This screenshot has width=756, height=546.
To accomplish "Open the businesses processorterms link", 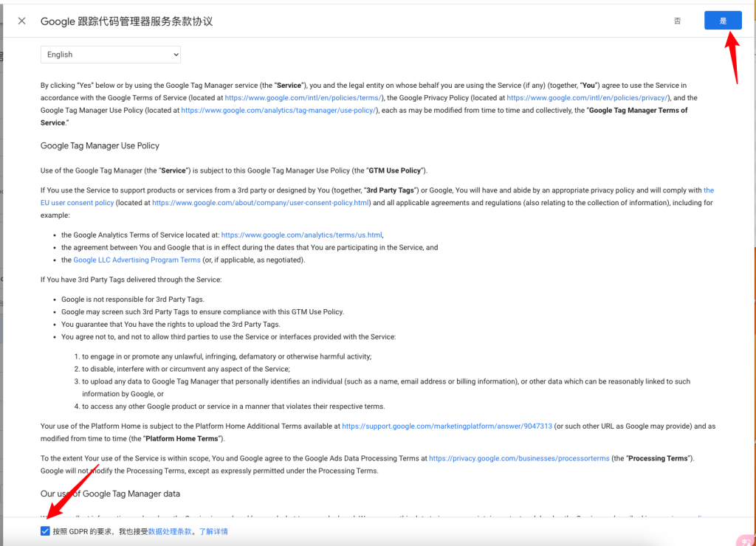I will coord(519,458).
